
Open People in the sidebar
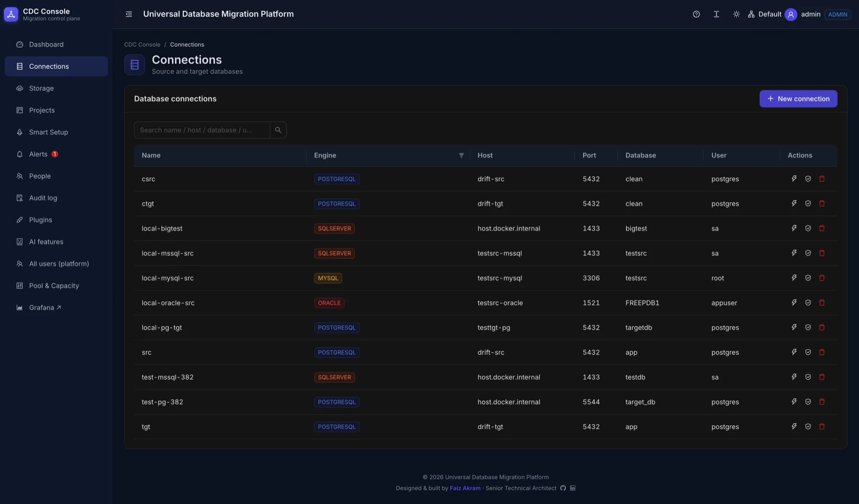coord(56,176)
